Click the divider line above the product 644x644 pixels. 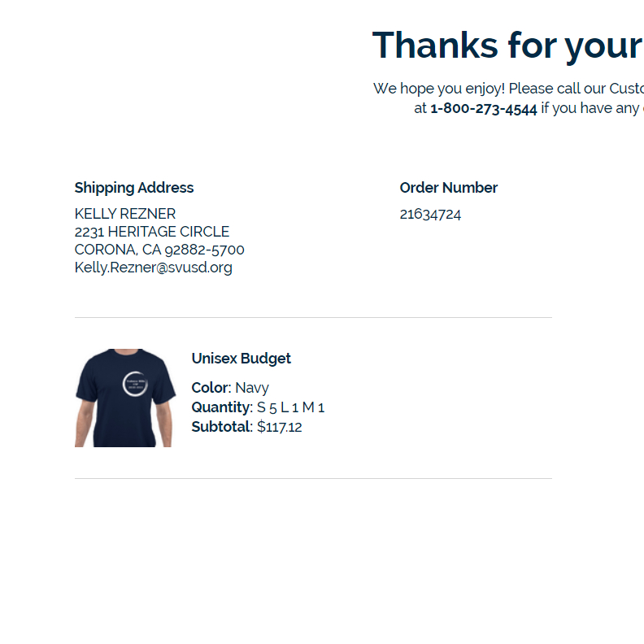pos(313,317)
